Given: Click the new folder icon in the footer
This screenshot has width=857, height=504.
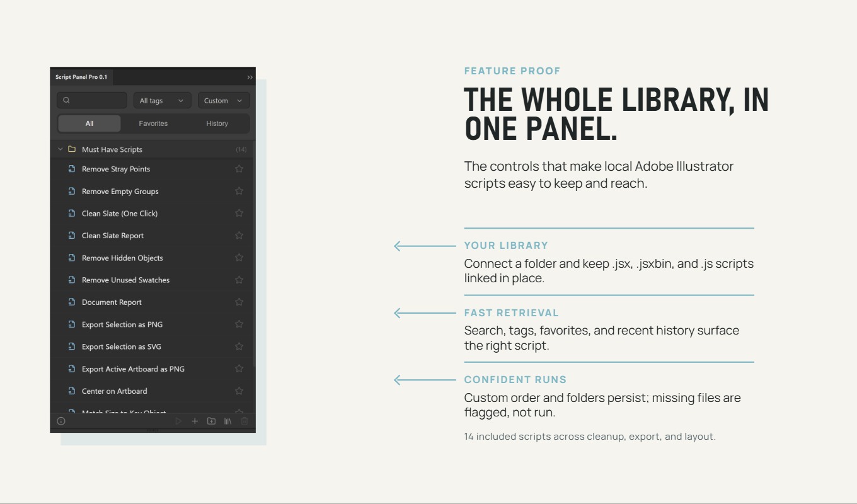Looking at the screenshot, I should (211, 421).
